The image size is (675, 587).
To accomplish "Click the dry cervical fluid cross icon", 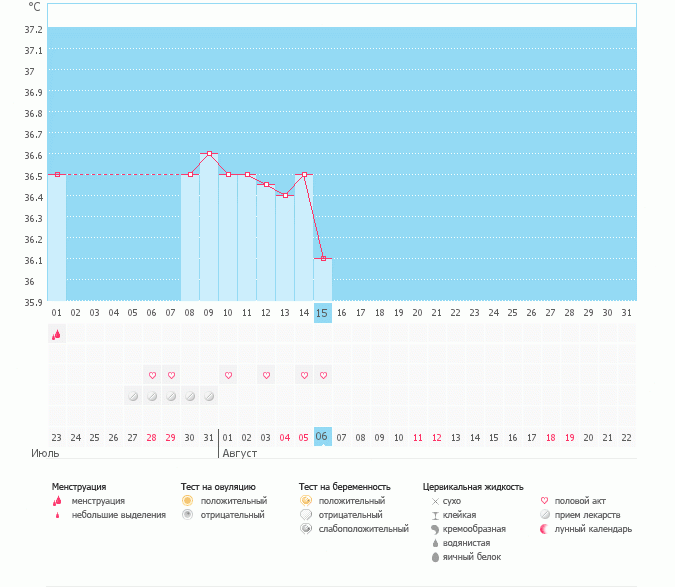I will [x=435, y=500].
